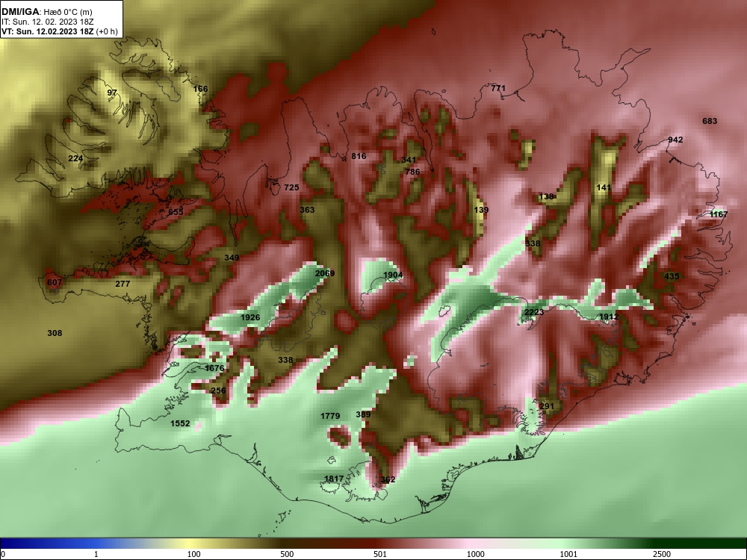Image resolution: width=747 pixels, height=560 pixels.
Task: Select the height value 655
Action: click(x=176, y=212)
